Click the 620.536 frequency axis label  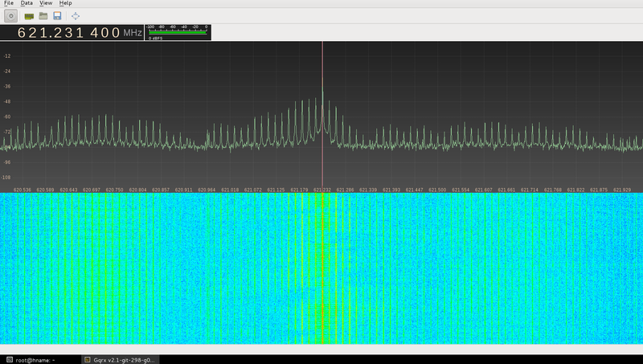tap(23, 190)
